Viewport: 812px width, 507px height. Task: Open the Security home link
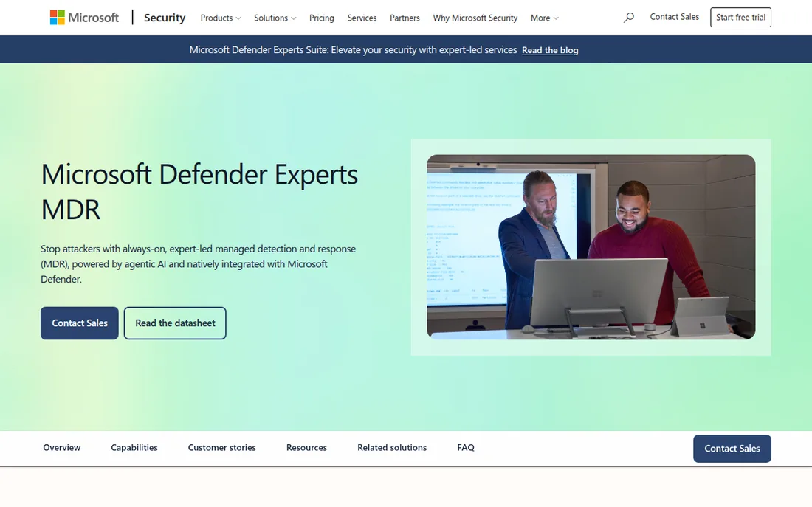(165, 18)
